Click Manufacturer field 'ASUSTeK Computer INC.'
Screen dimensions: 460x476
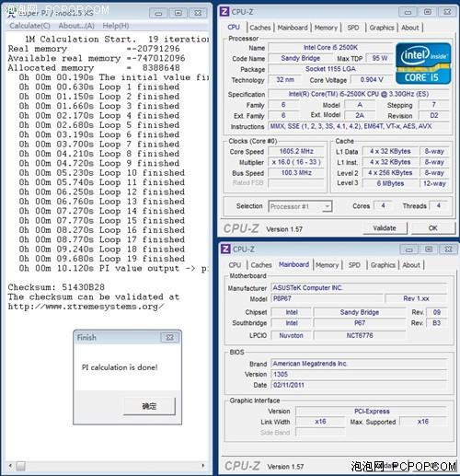click(359, 288)
